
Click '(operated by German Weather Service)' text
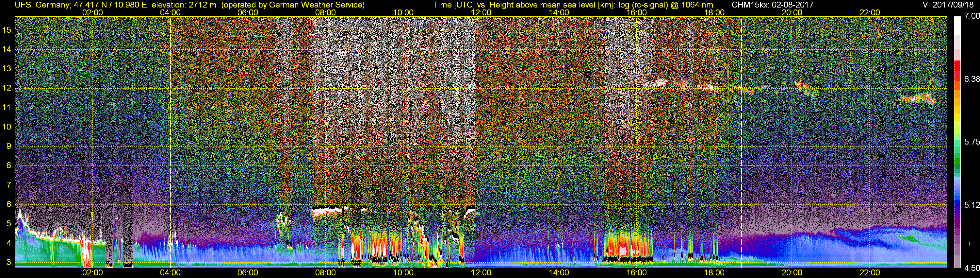click(x=293, y=5)
